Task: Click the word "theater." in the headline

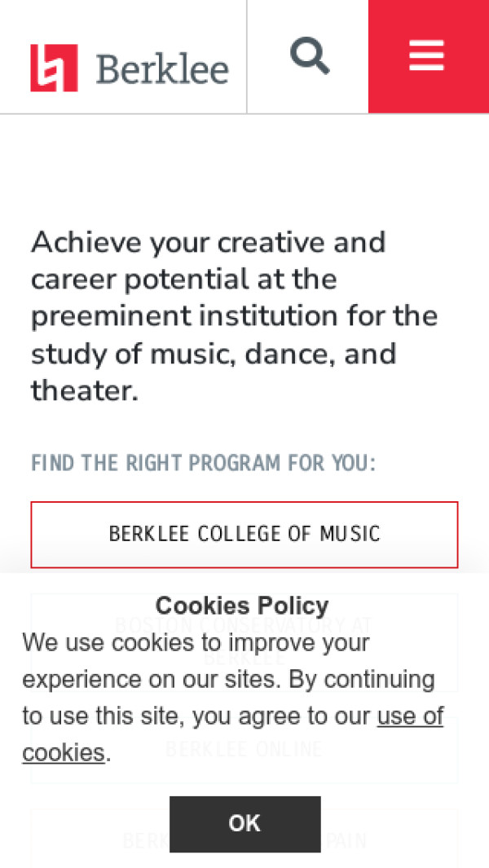Action: [x=85, y=391]
